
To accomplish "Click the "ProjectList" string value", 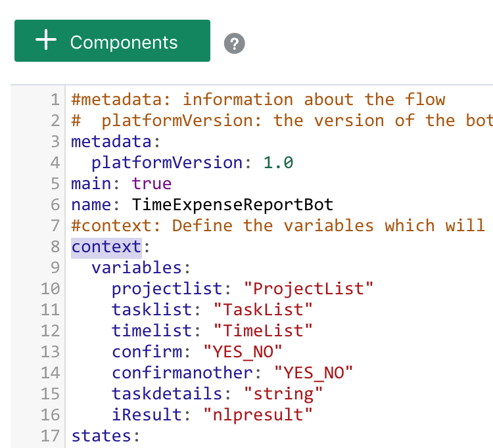I will 308,289.
